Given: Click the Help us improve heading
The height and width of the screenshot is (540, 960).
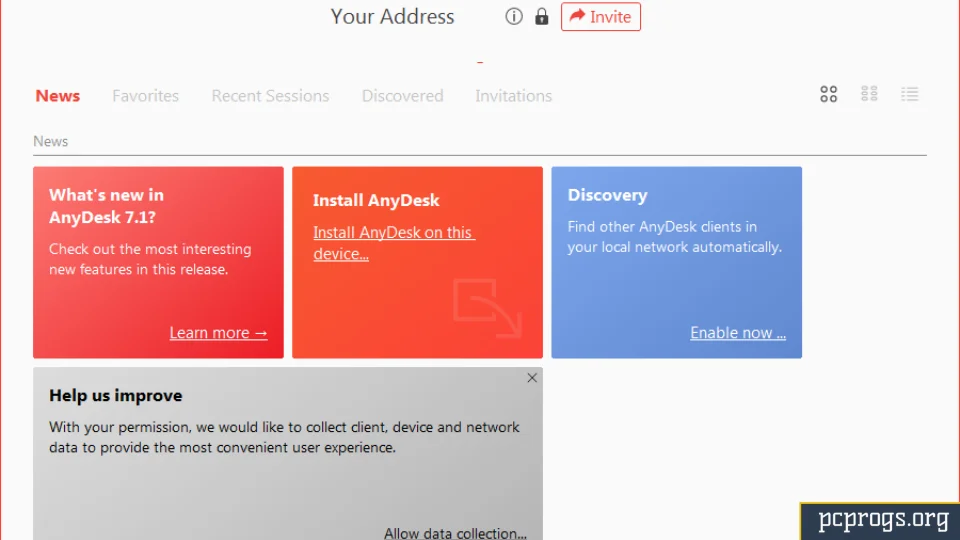Looking at the screenshot, I should pos(116,396).
